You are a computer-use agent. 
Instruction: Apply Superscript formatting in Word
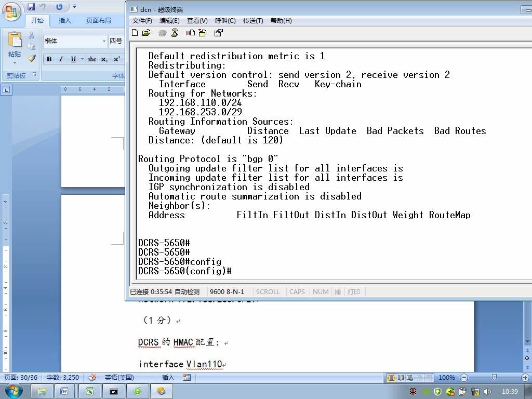(x=117, y=59)
